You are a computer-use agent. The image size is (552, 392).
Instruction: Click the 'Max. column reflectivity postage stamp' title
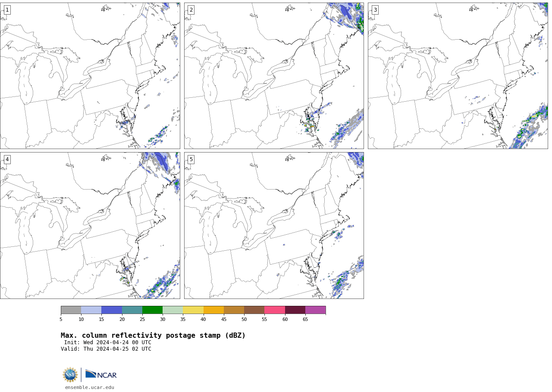click(153, 336)
